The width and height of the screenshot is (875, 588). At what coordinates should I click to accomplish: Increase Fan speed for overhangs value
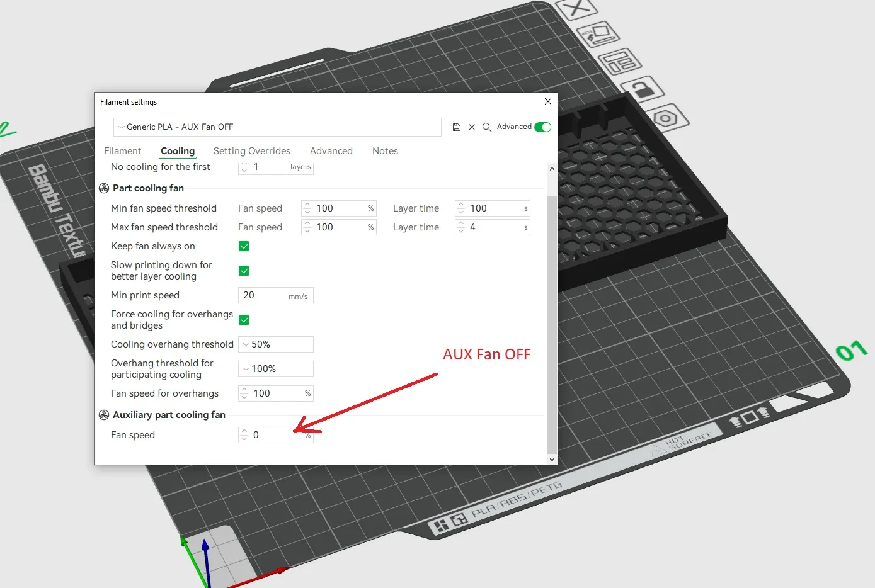coord(244,390)
